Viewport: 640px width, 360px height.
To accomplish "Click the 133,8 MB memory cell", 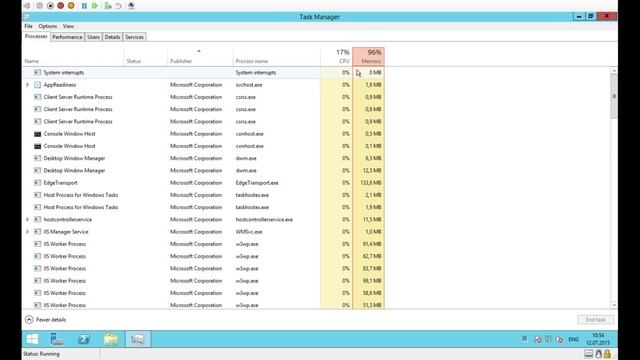I will tap(371, 183).
